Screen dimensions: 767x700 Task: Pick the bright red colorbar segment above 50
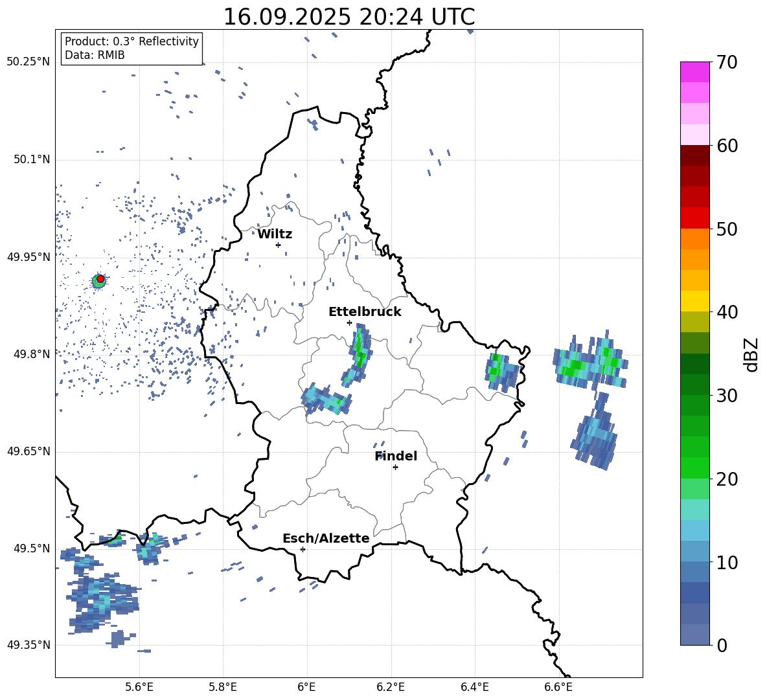point(694,218)
